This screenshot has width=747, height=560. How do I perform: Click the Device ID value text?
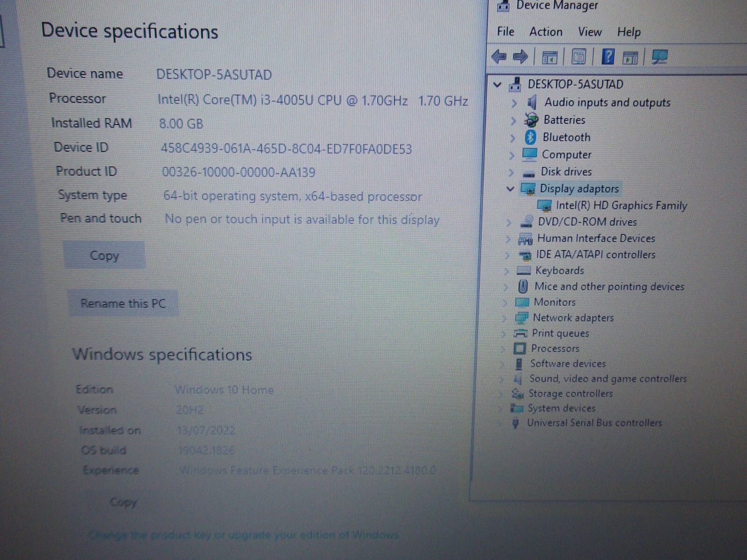pos(286,149)
